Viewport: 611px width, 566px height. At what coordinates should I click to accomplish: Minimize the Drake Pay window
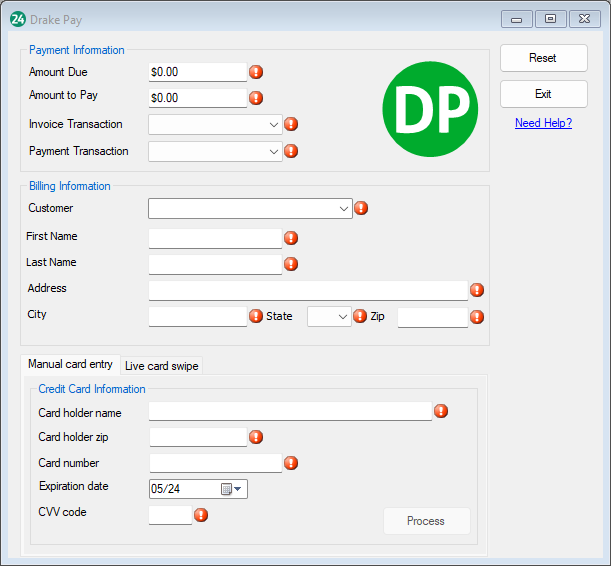pyautogui.click(x=516, y=19)
